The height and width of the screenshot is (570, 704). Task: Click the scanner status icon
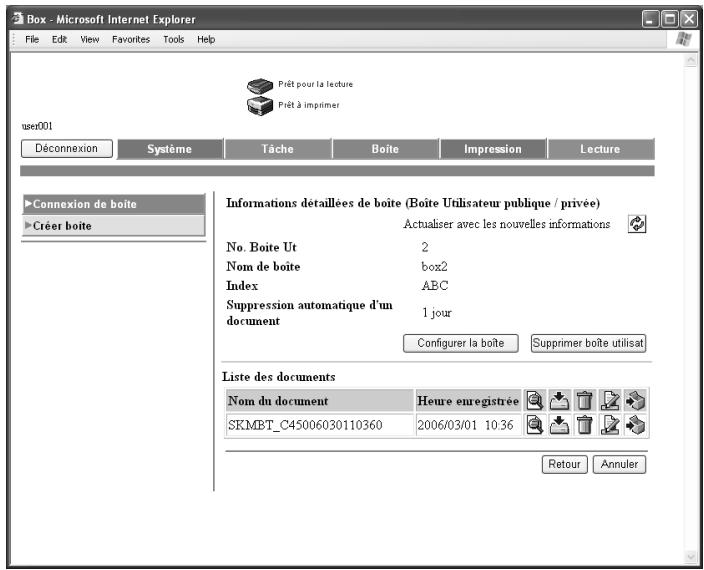[x=260, y=85]
